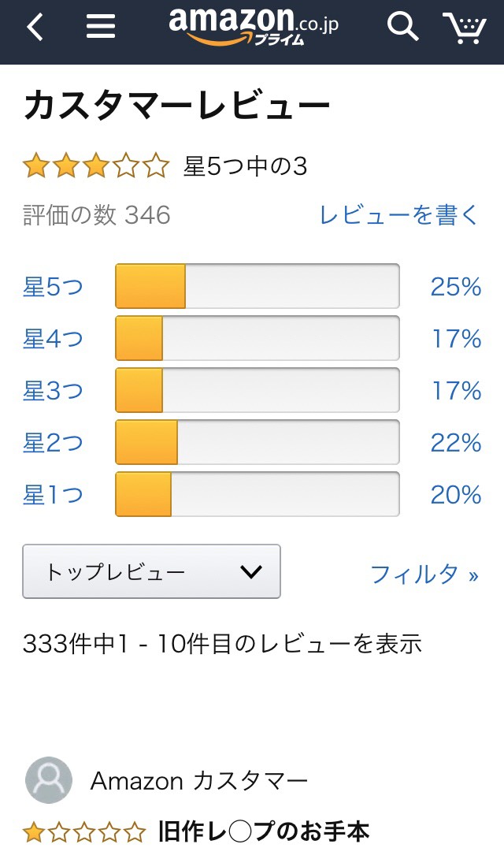Tap the Amazon.co.jp Prime logo
This screenshot has width=504, height=859.
(x=254, y=26)
